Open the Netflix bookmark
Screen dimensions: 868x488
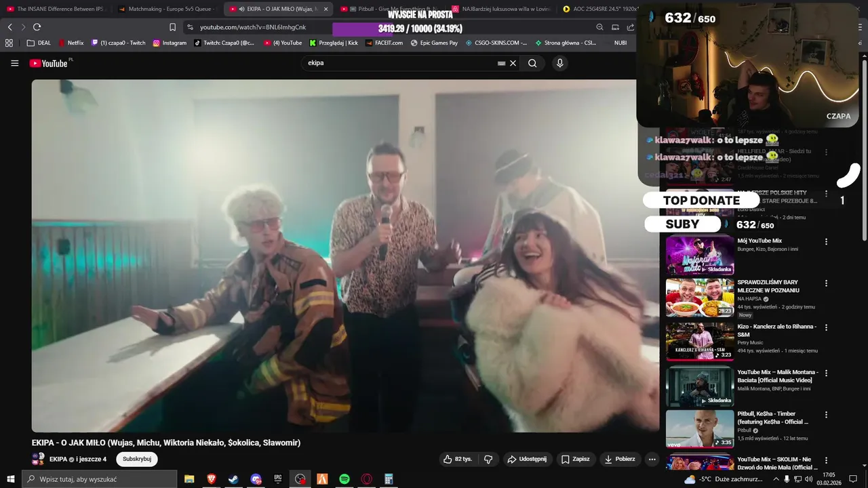coord(71,43)
